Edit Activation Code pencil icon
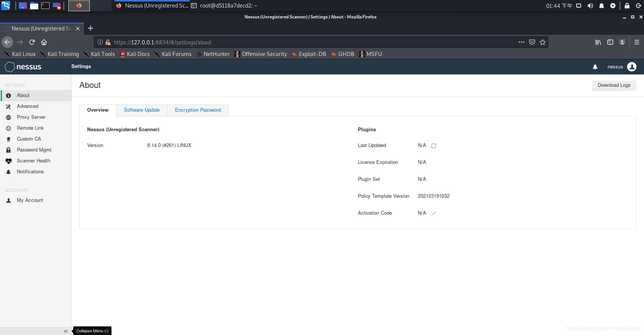This screenshot has width=644, height=335. pyautogui.click(x=434, y=214)
